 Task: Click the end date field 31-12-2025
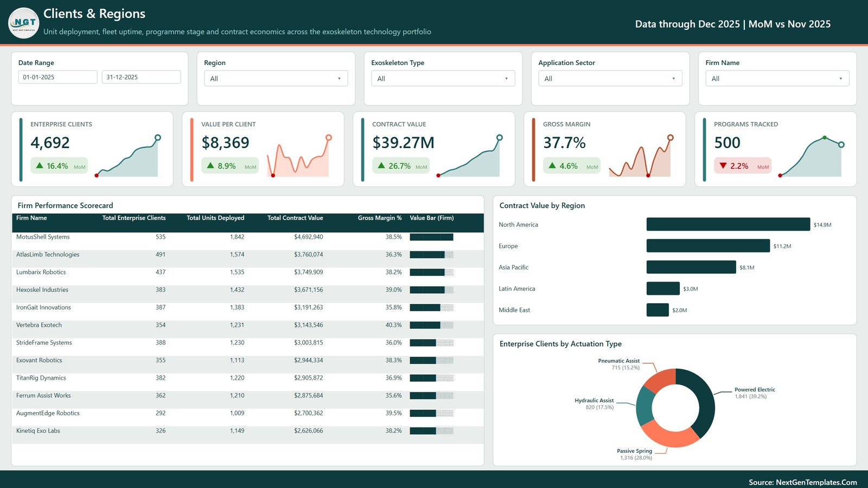tap(141, 77)
